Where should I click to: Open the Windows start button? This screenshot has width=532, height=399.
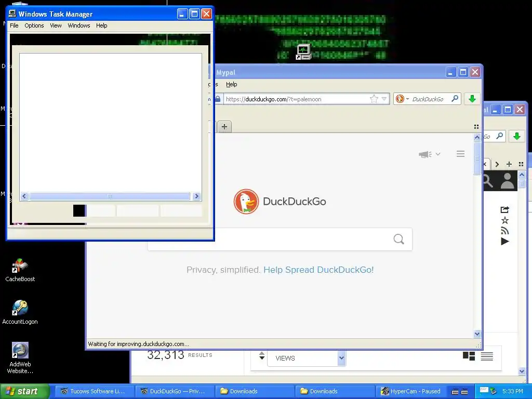pos(24,391)
